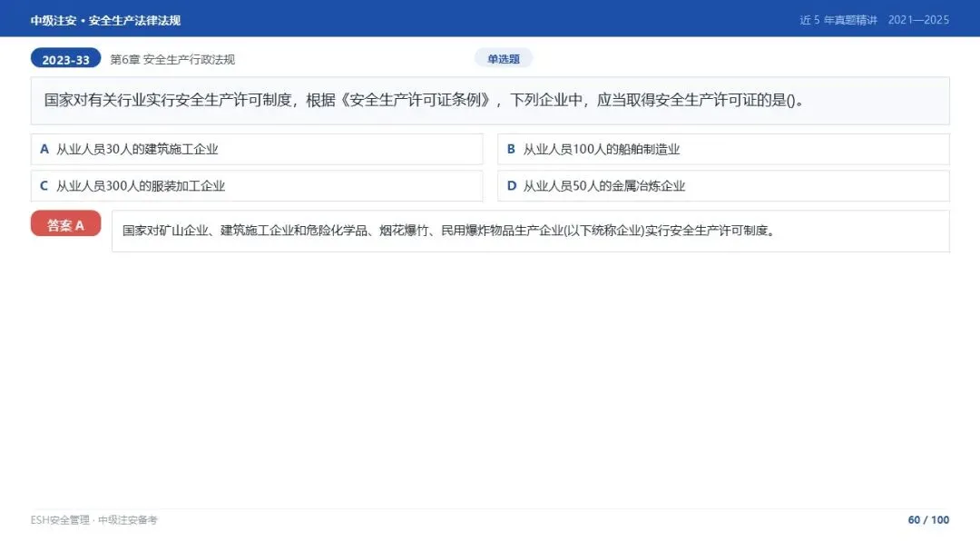Click footer text ESH安全管理·中级注安备考
The width and height of the screenshot is (980, 552).
[x=93, y=520]
